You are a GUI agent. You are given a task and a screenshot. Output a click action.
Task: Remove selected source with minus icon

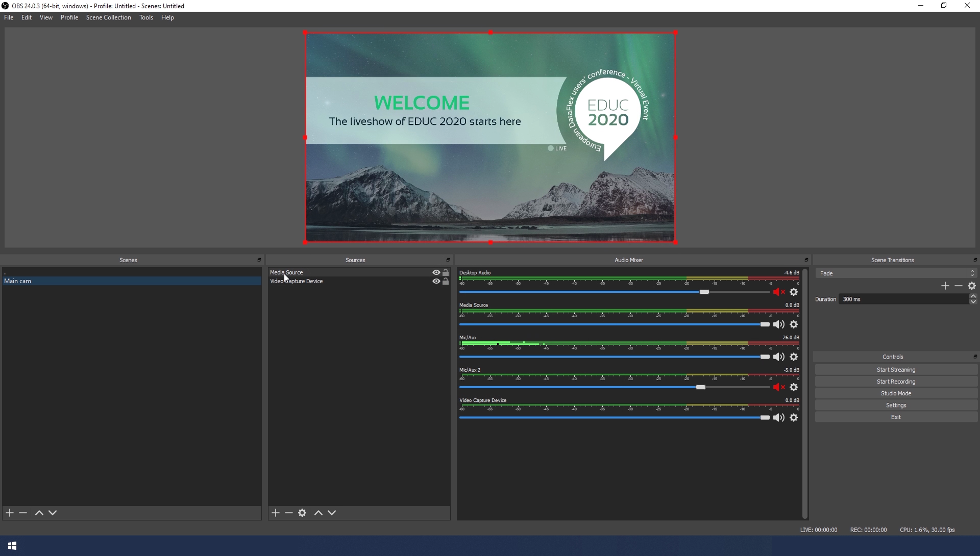click(289, 513)
